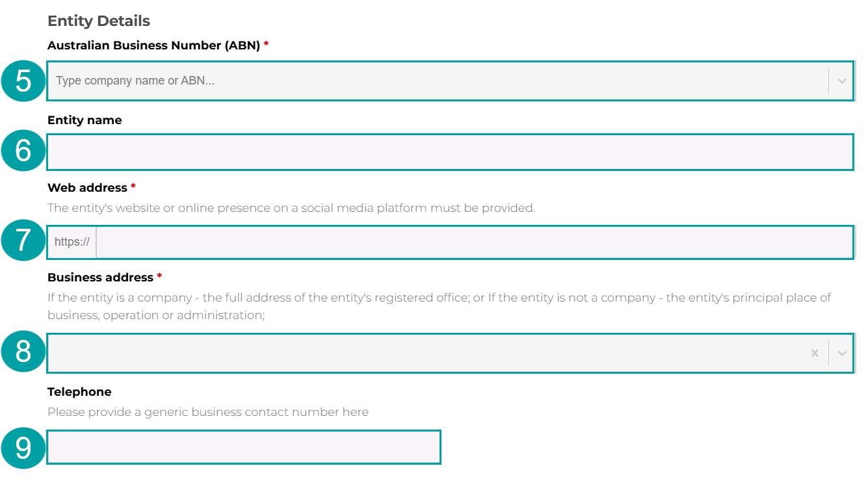Image resolution: width=868 pixels, height=479 pixels.
Task: Click the numbered circle marker labeled 9
Action: [23, 447]
